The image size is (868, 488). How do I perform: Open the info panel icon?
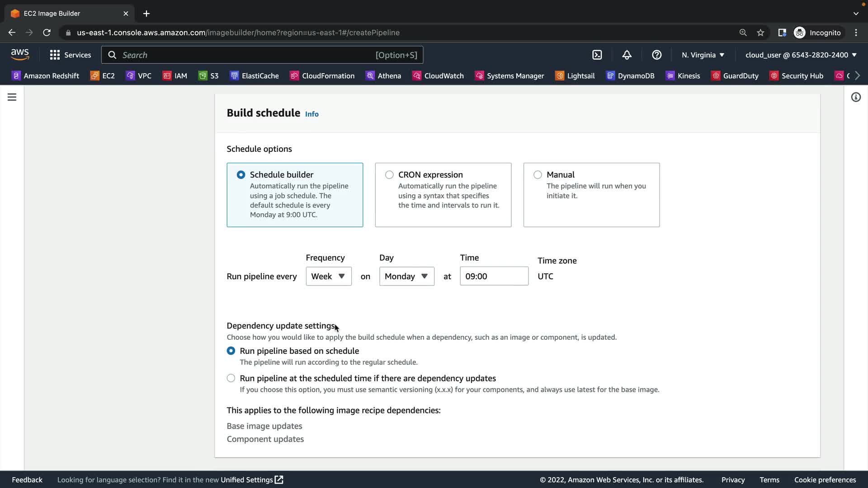click(855, 97)
